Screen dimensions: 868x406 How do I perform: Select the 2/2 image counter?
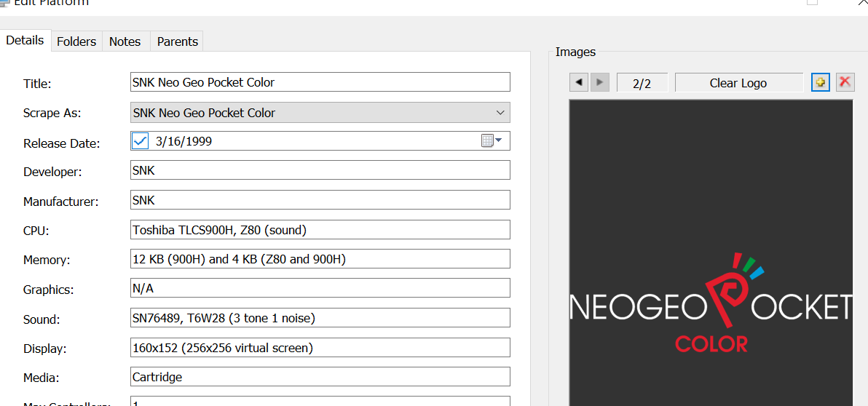(642, 83)
